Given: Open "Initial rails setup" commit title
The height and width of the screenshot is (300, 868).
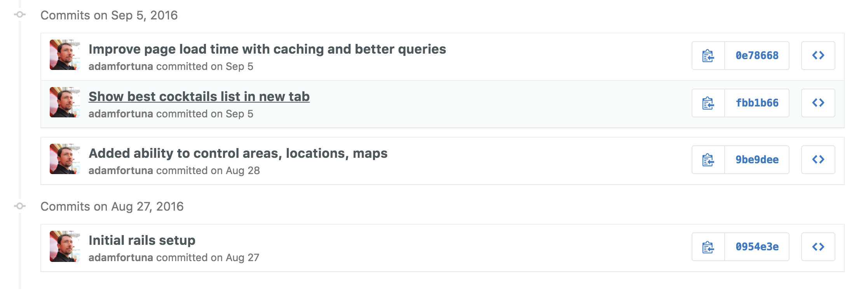Looking at the screenshot, I should 142,241.
